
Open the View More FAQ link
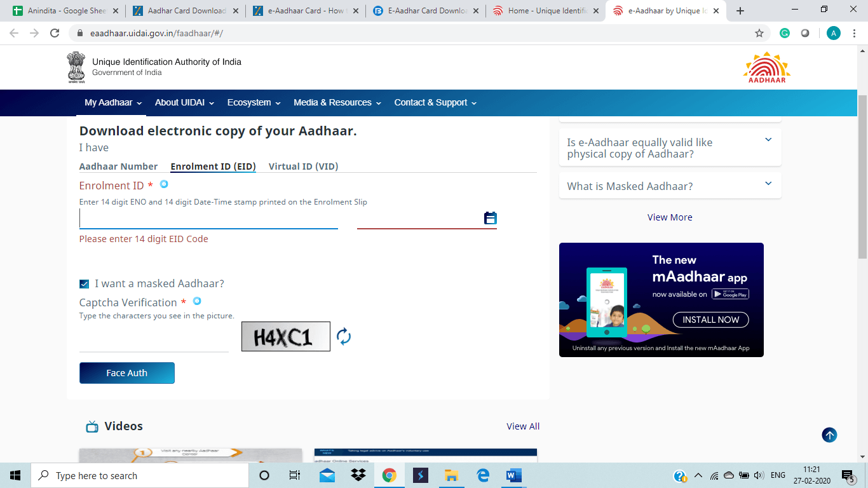click(670, 217)
